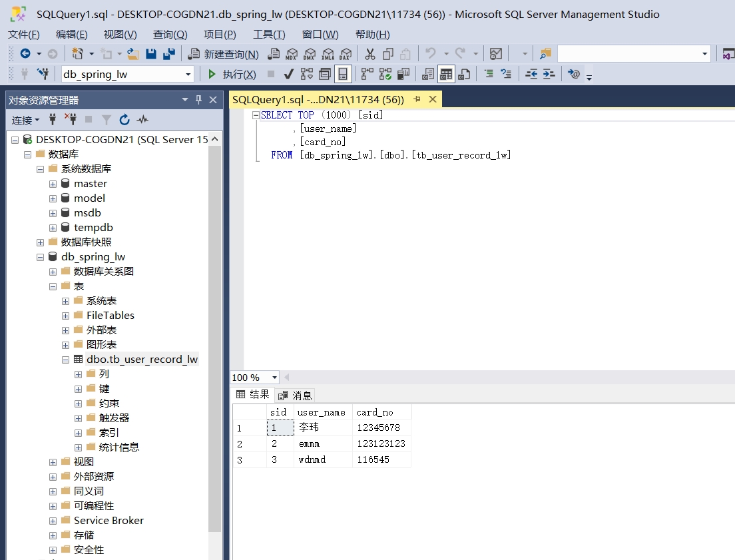Click the Specify Template Parameter Values icon
Image resolution: width=735 pixels, height=560 pixels.
click(574, 74)
